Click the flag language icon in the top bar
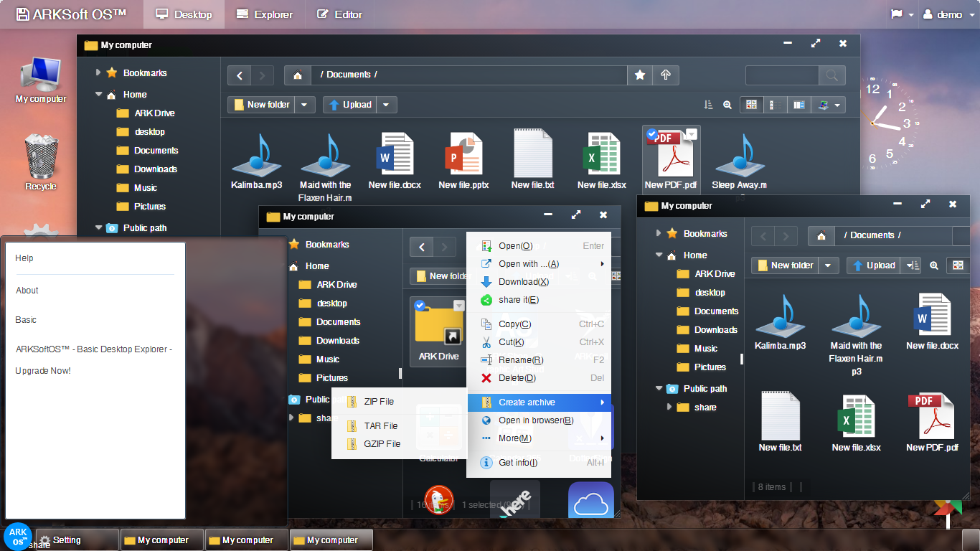 click(x=897, y=14)
